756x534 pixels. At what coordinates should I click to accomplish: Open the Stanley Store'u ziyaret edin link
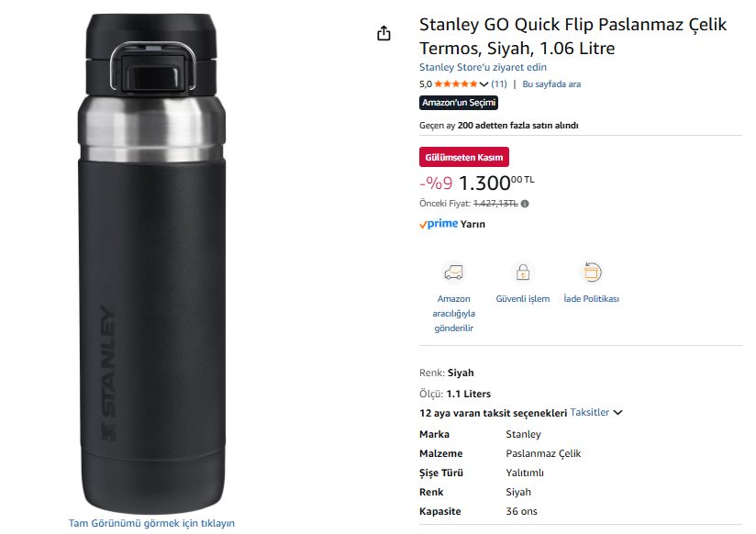coord(483,67)
